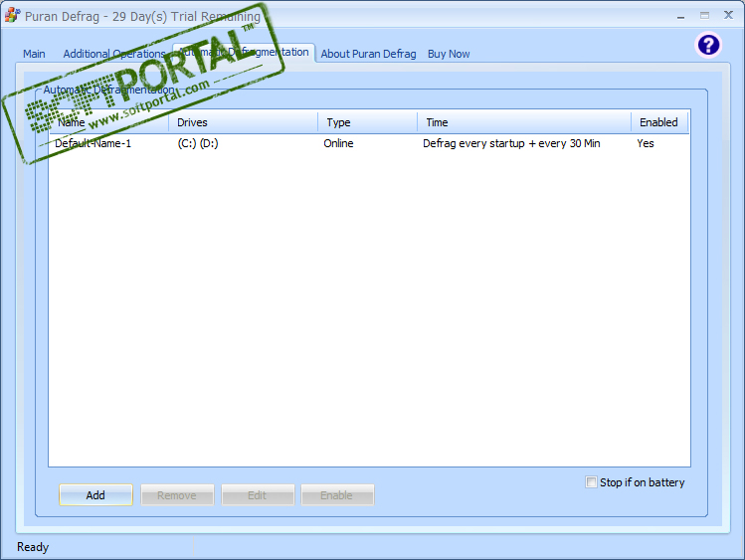Minimize the Puran Defrag window
The height and width of the screenshot is (560, 745).
(x=681, y=16)
